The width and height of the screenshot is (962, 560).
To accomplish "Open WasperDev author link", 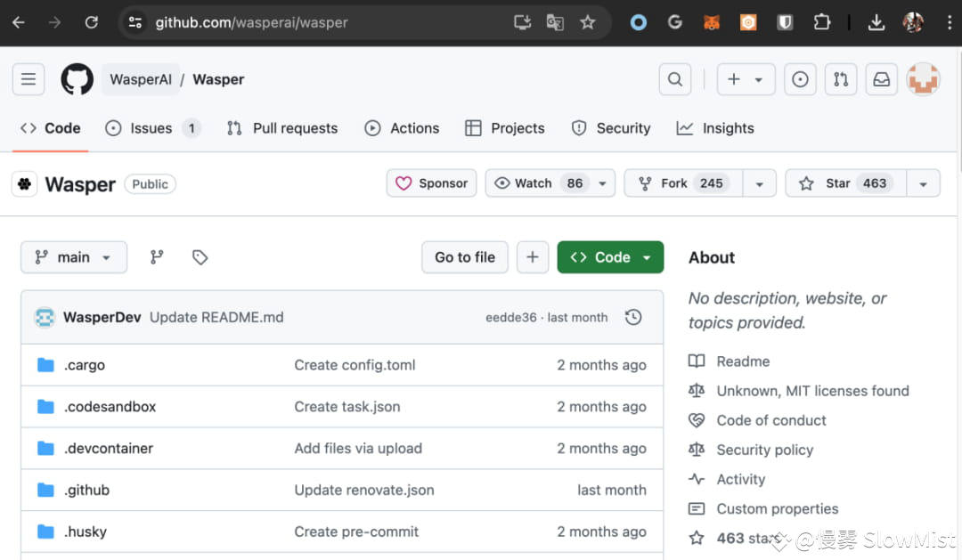I will tap(102, 317).
